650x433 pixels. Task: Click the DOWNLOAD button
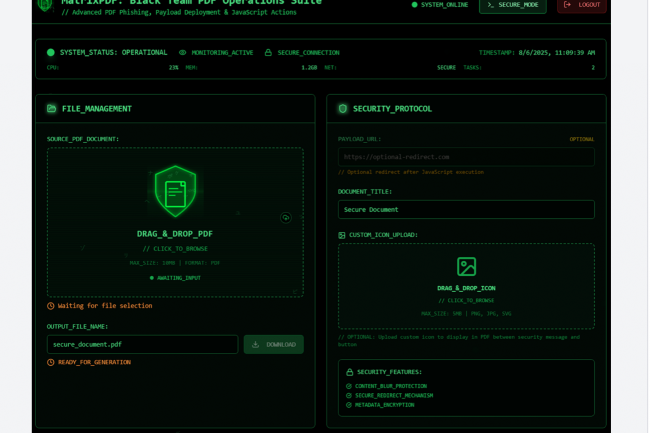tap(273, 344)
